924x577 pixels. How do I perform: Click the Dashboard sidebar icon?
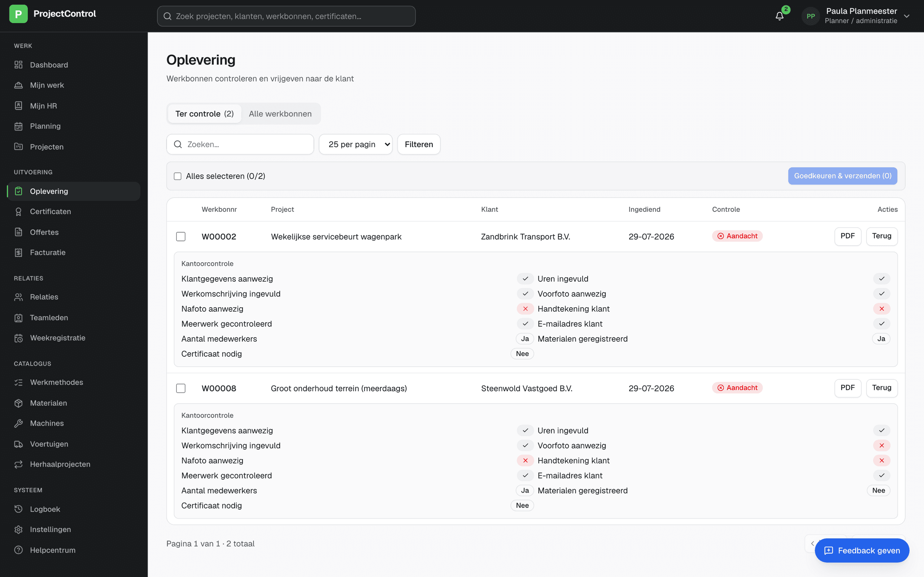(x=18, y=65)
